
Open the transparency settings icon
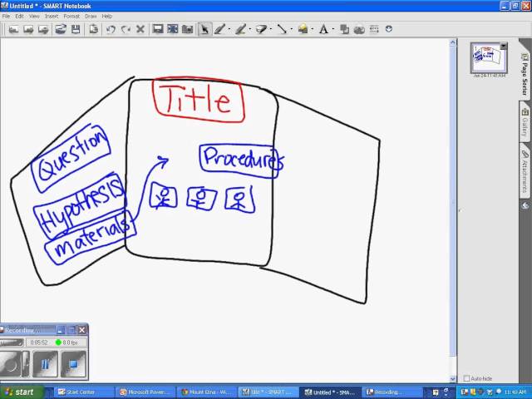(359, 30)
